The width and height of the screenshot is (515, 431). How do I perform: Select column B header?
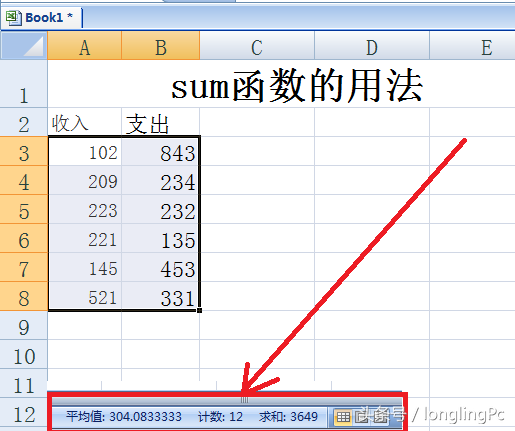pos(161,46)
